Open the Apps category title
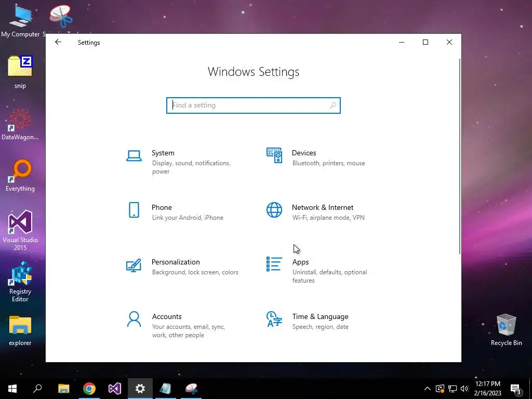This screenshot has height=399, width=532. pyautogui.click(x=301, y=262)
